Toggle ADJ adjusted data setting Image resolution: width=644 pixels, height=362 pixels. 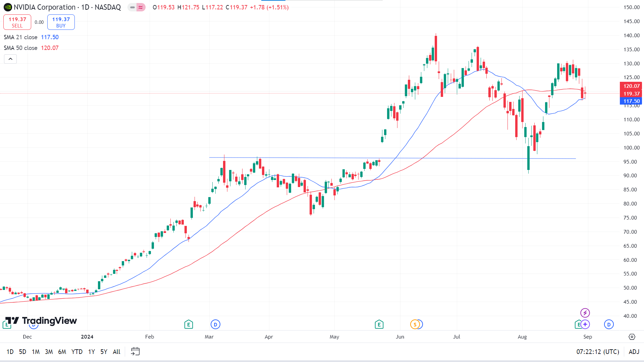click(x=634, y=352)
